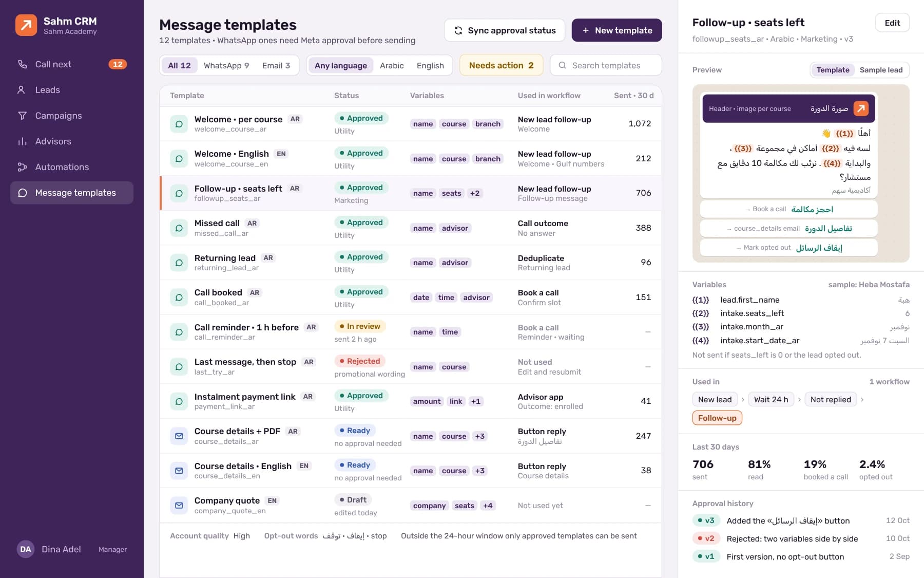Toggle the Needs action 2 filter
The height and width of the screenshot is (578, 924).
501,65
